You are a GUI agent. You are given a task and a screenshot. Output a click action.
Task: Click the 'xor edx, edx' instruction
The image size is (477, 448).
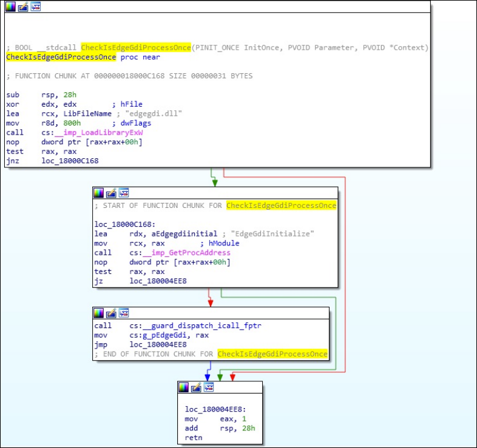point(41,104)
